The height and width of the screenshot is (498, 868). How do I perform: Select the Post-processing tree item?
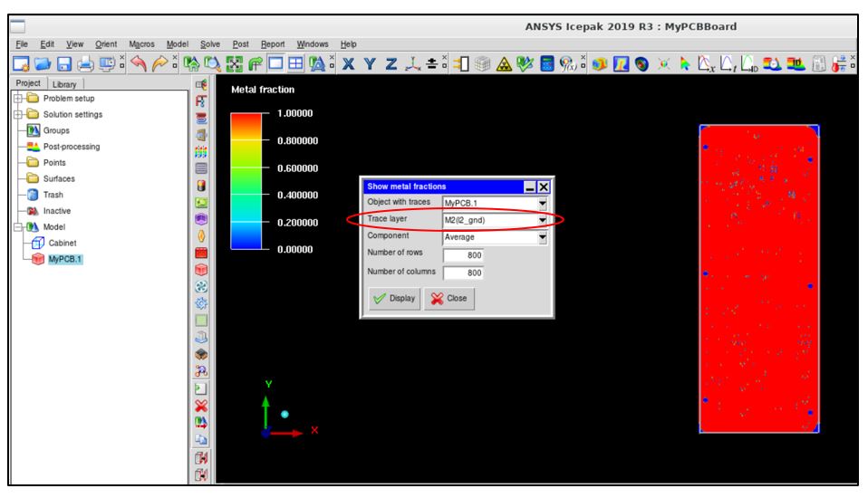tap(72, 147)
